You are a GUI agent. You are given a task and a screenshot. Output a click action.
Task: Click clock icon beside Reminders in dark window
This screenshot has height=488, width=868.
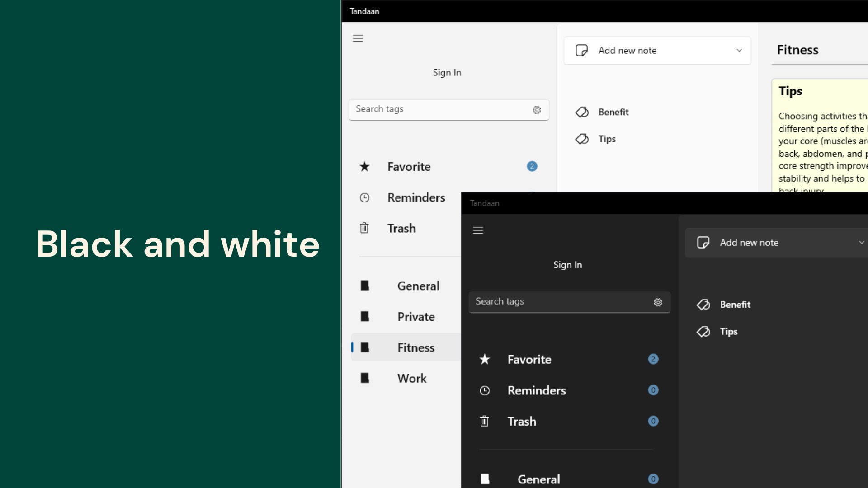coord(485,390)
